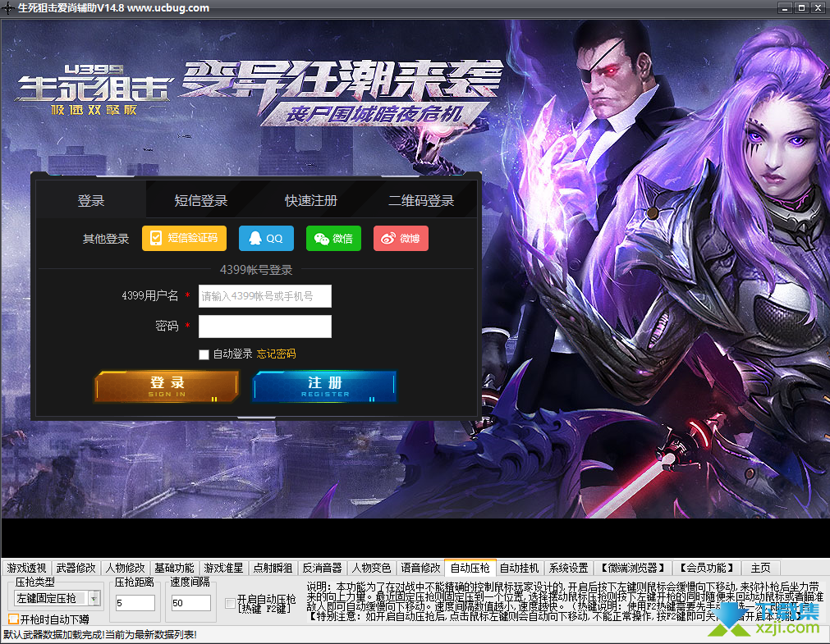Viewport: 830px width, 644px height.
Task: Click the 速度间隔 value field
Action: [190, 603]
